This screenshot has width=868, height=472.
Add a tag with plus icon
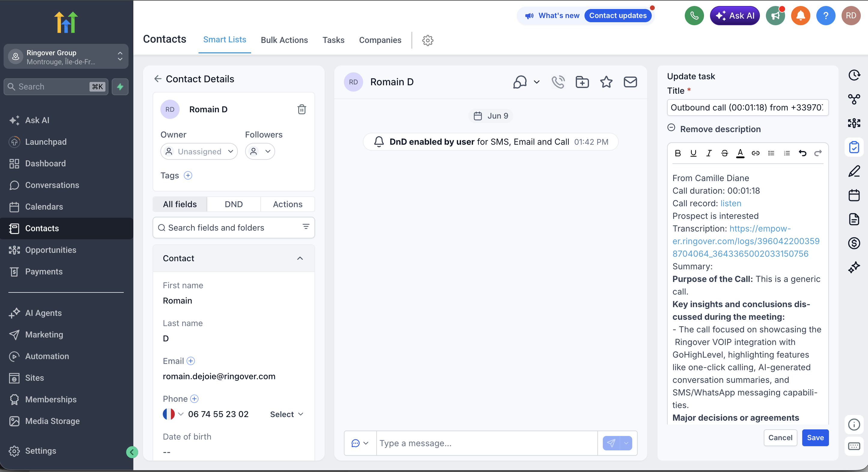[x=188, y=176]
